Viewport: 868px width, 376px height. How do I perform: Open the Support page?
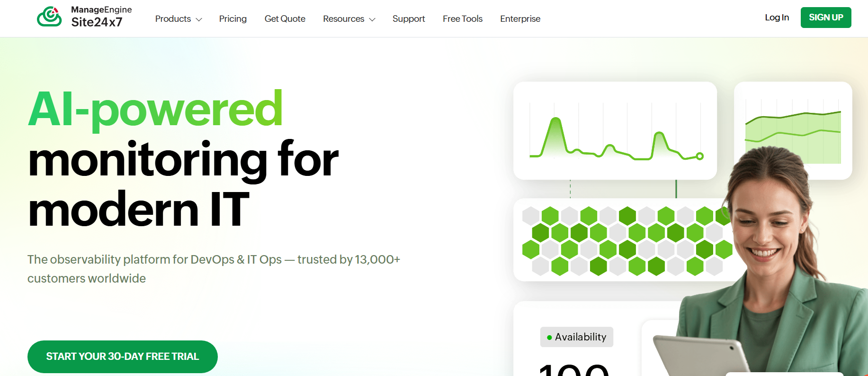point(409,19)
